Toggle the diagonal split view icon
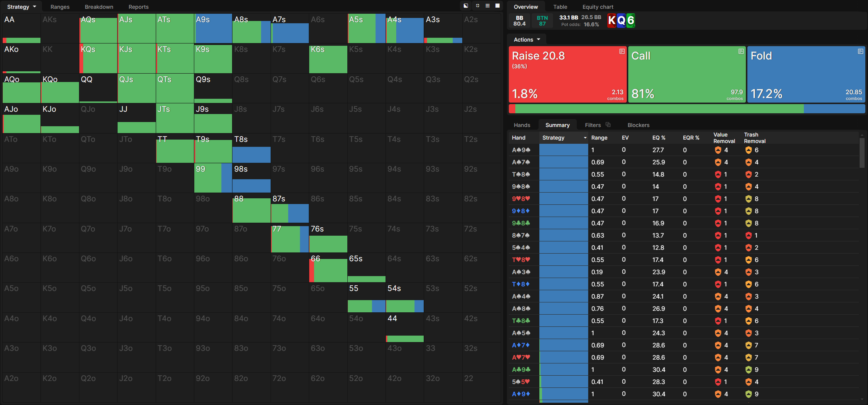Screen dimensions: 868x405 (x=466, y=6)
